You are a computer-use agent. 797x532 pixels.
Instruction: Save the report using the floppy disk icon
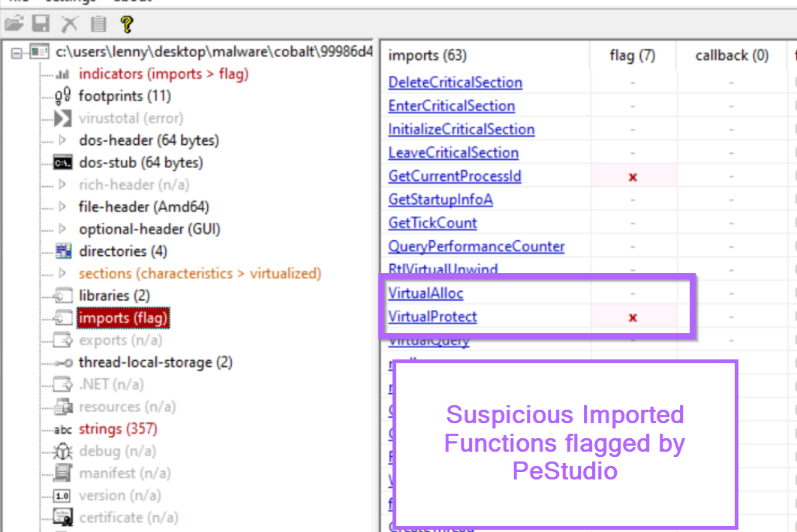39,23
